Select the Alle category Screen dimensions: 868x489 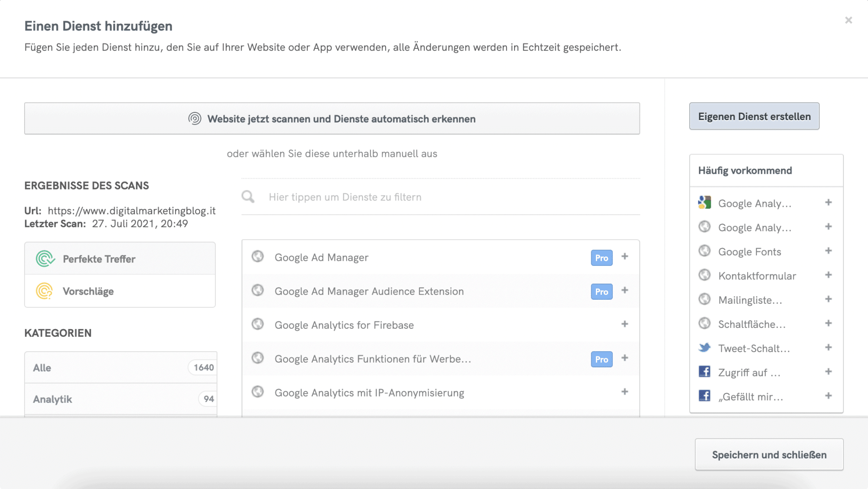(121, 367)
